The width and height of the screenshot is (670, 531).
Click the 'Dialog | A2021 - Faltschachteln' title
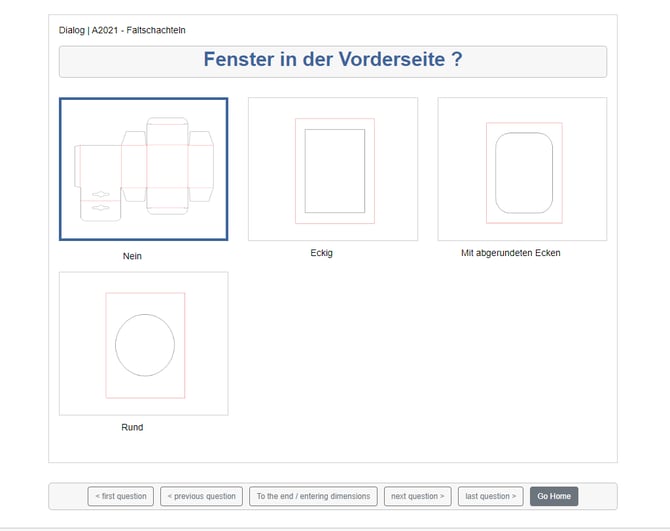[x=122, y=30]
